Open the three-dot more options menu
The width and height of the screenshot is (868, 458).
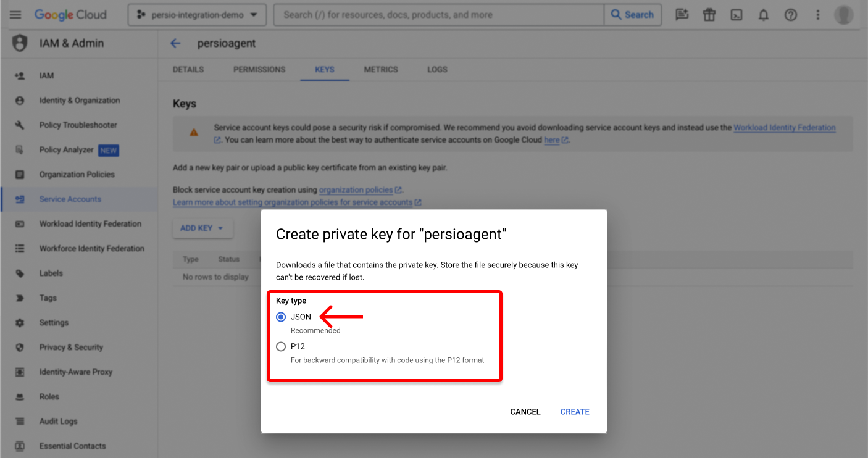818,15
